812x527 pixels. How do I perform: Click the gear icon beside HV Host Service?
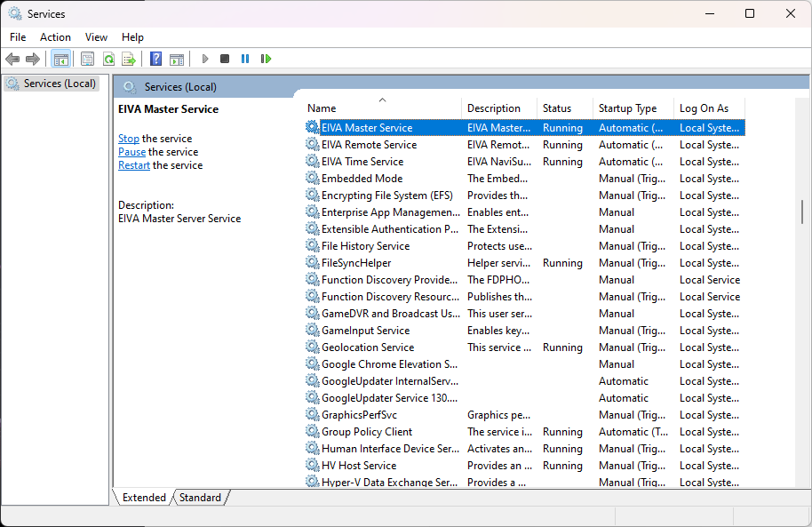click(x=312, y=465)
